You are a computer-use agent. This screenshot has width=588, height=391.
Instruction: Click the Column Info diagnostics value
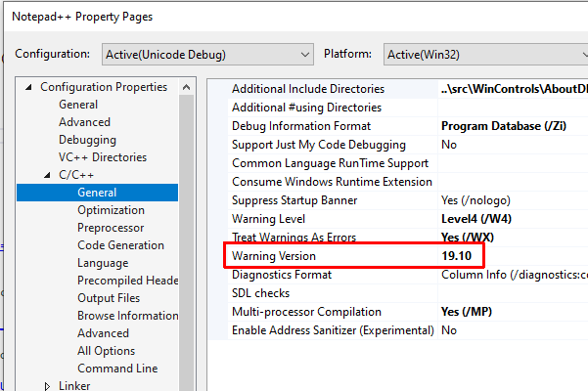pyautogui.click(x=514, y=275)
